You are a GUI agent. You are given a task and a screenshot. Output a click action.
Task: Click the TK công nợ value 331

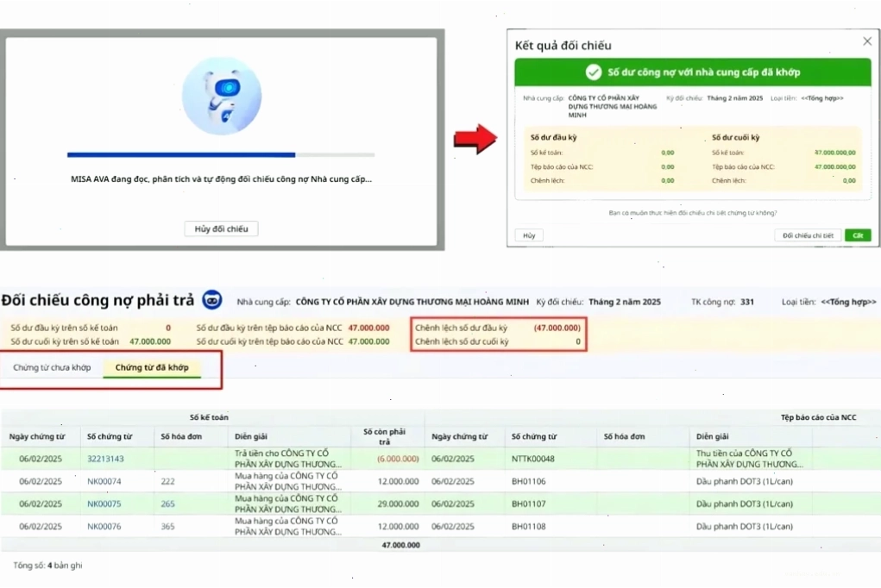click(747, 302)
